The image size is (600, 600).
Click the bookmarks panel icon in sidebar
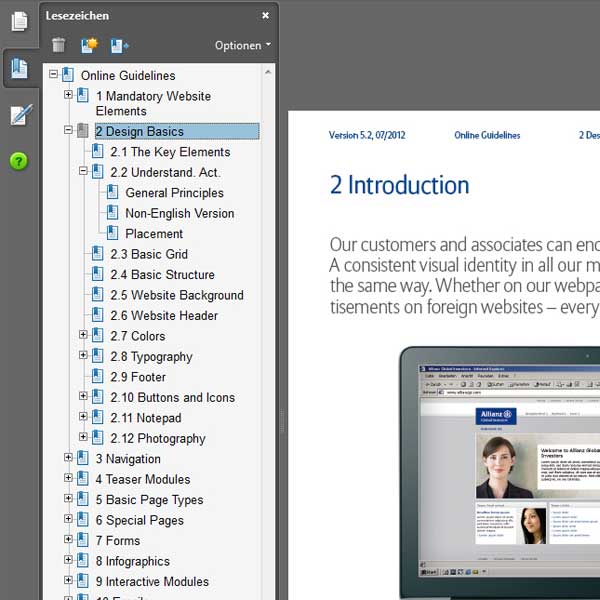pos(19,69)
